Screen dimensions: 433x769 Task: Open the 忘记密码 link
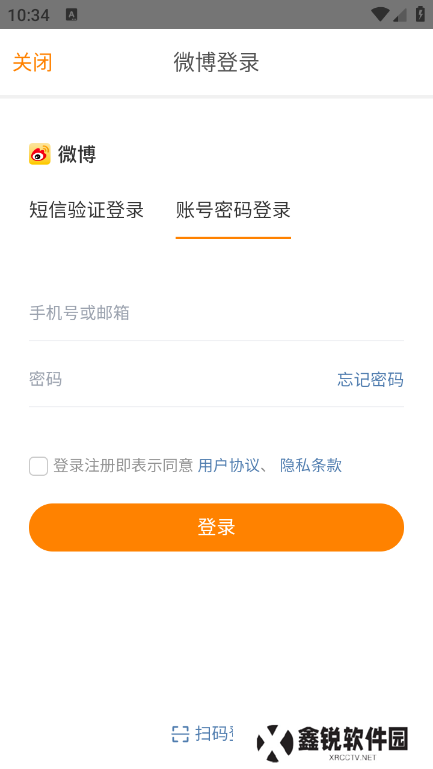pyautogui.click(x=371, y=380)
